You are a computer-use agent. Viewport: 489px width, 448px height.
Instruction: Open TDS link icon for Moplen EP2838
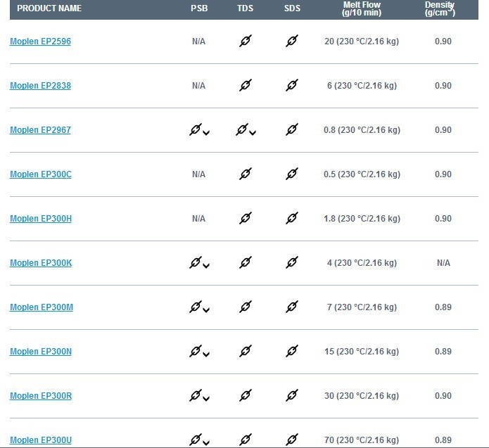click(x=246, y=85)
